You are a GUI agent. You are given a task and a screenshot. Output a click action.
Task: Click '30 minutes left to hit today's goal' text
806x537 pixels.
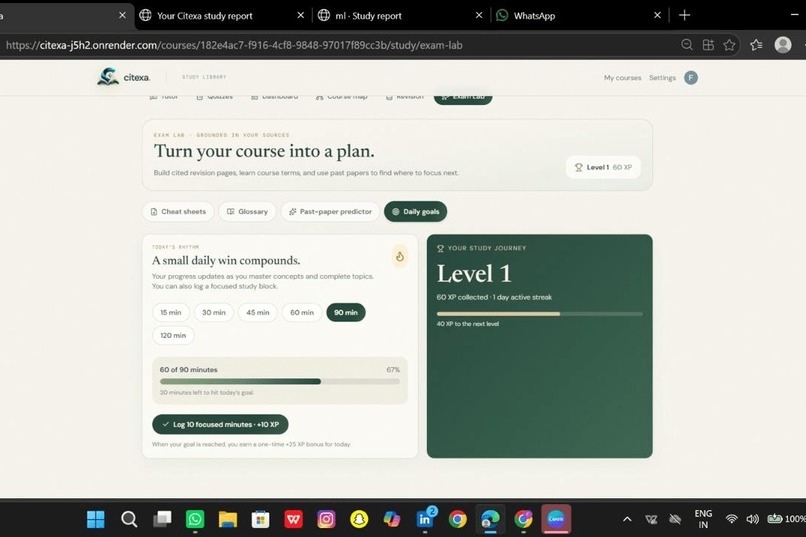pyautogui.click(x=207, y=393)
